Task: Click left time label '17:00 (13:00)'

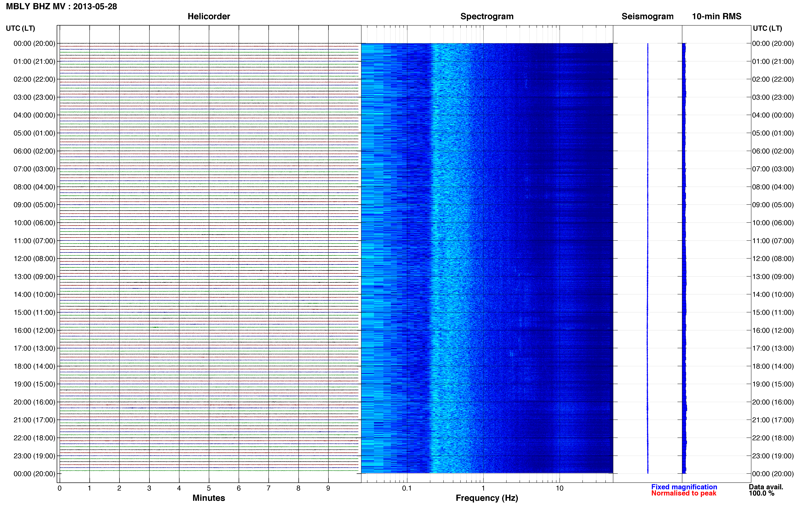Action: pos(34,348)
